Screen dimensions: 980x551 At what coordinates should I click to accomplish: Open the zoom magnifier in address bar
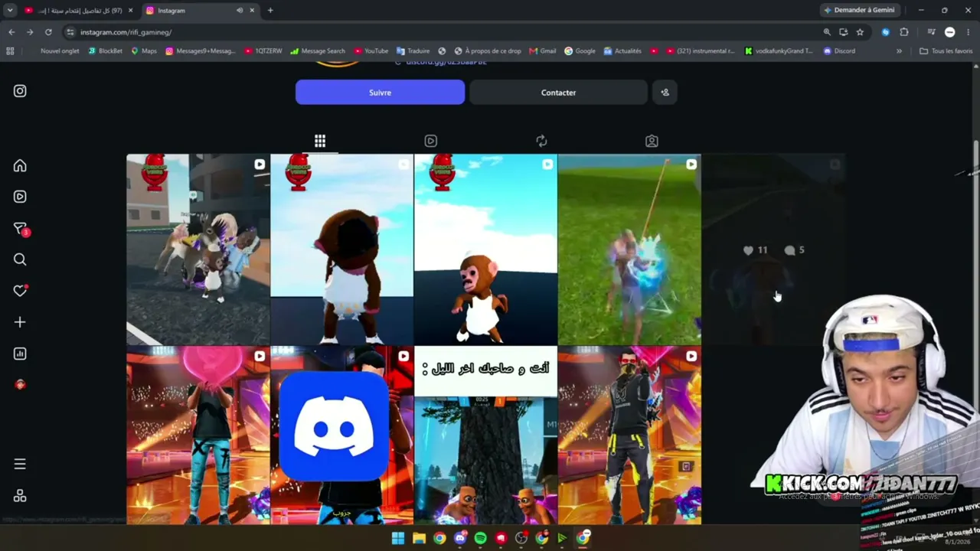click(x=827, y=32)
